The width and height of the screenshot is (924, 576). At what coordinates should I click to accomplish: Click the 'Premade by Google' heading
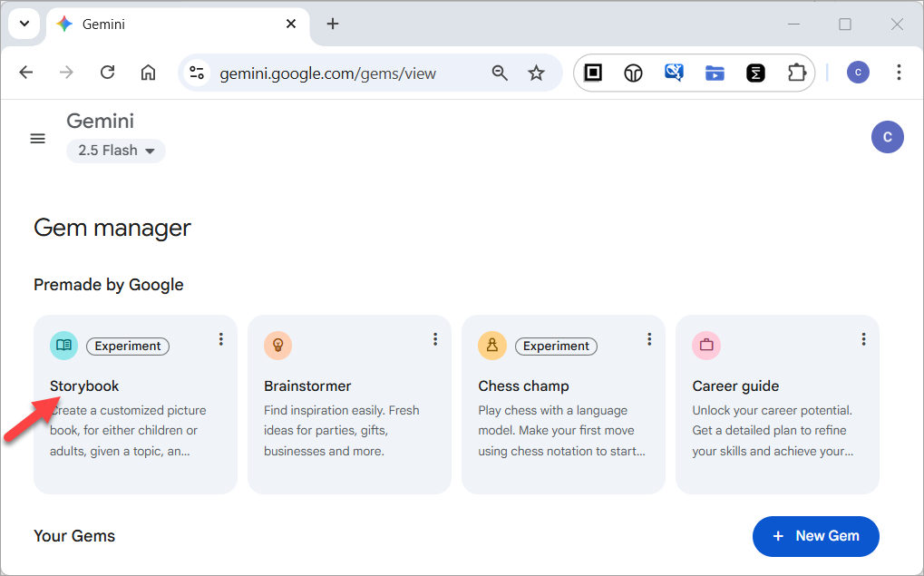[109, 285]
